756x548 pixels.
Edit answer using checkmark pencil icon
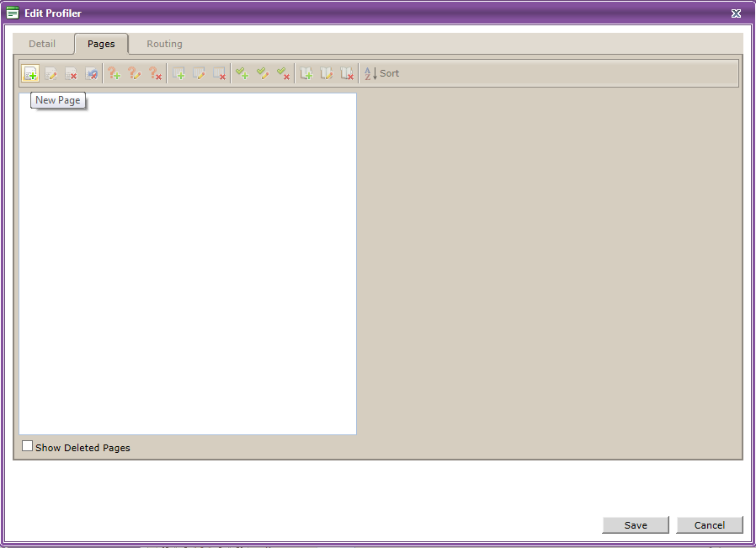[263, 73]
